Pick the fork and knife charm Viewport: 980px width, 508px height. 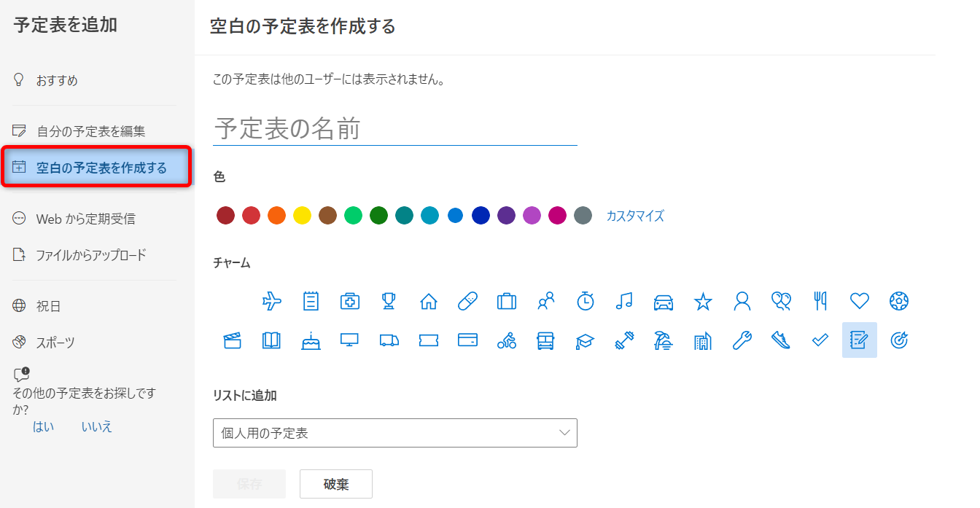[820, 301]
